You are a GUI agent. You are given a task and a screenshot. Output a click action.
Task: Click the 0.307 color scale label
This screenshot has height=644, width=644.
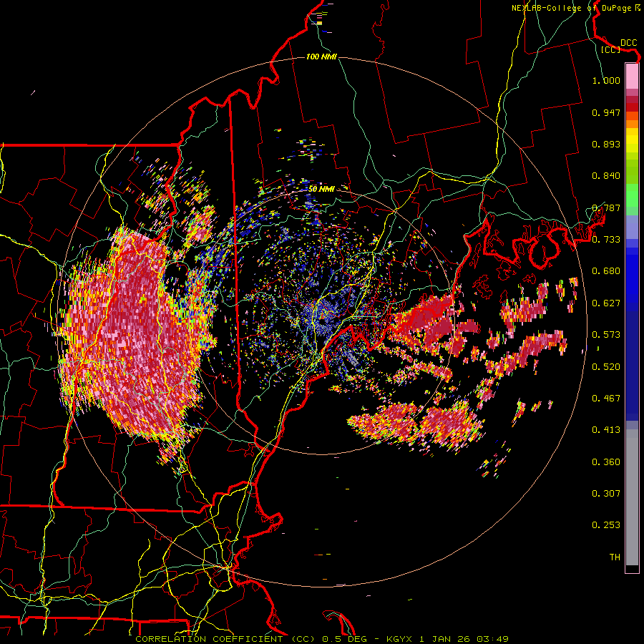click(606, 494)
